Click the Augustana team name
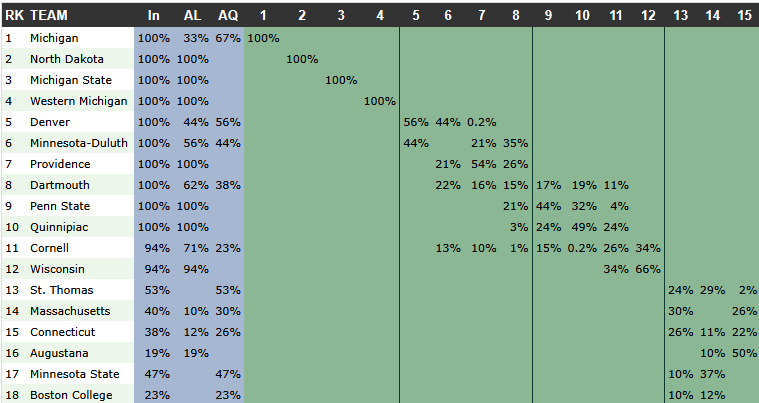 (59, 353)
